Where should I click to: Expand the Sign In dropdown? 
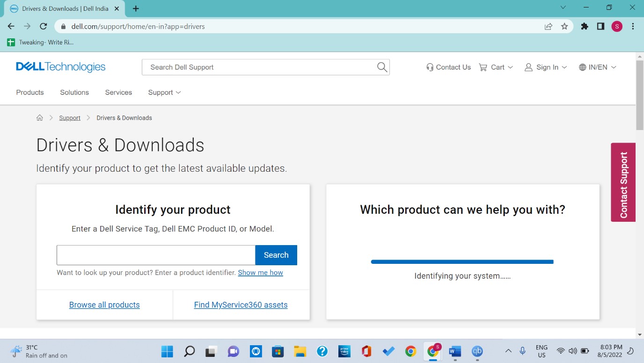click(546, 67)
